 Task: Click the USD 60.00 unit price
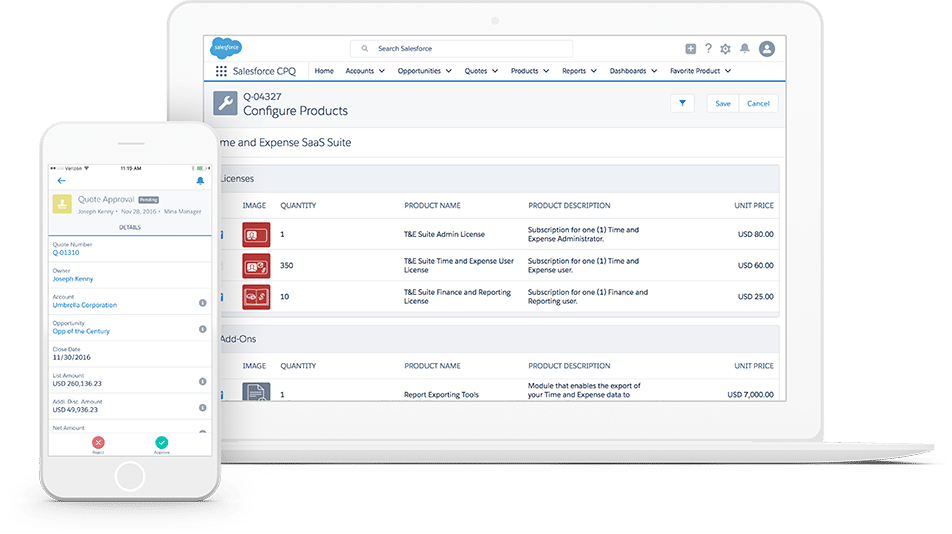point(755,266)
